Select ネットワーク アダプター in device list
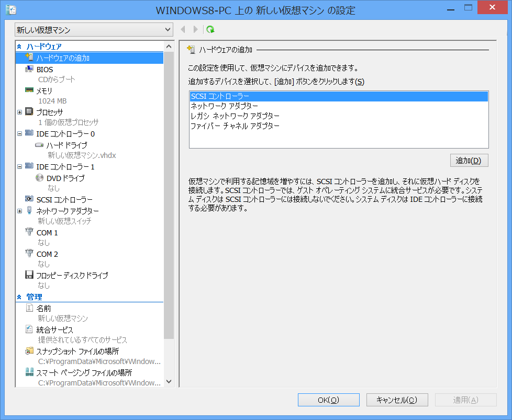 point(339,106)
